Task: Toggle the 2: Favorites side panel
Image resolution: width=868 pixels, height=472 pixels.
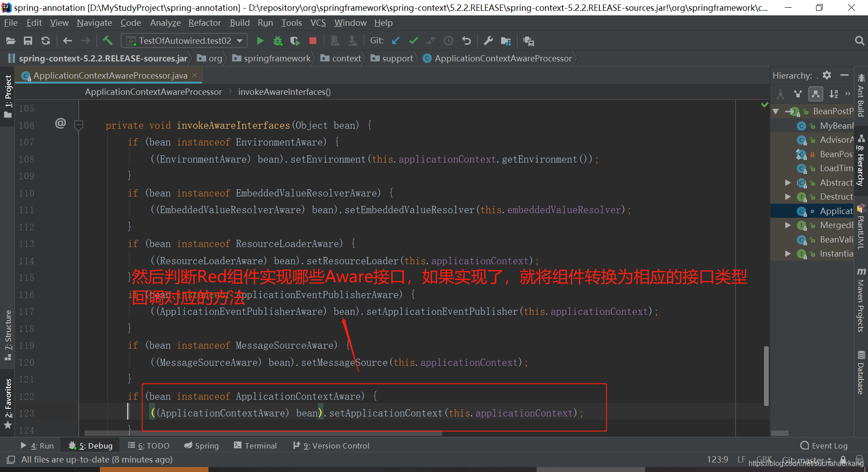Action: (x=8, y=403)
